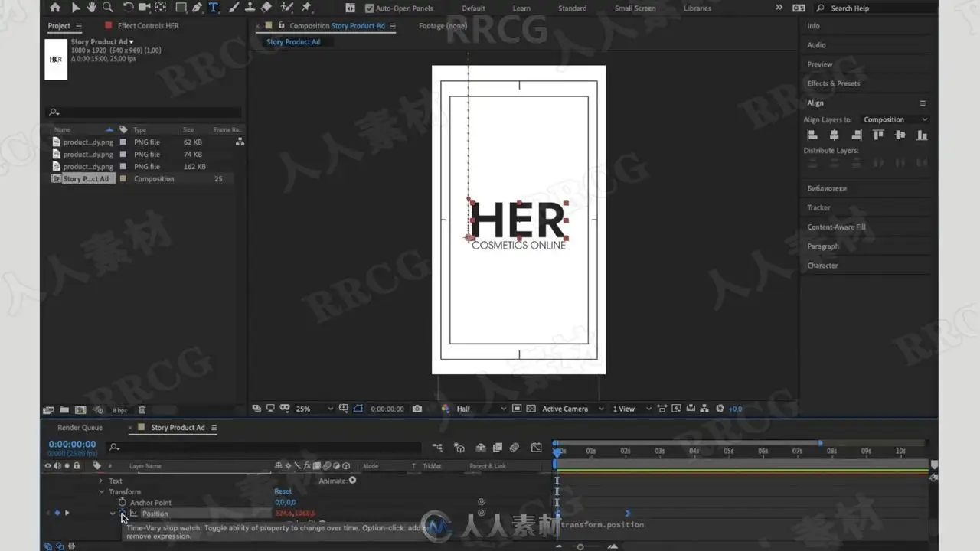Screen dimensions: 980x551
Task: Click the 8 bpc color depth setting
Action: [119, 410]
